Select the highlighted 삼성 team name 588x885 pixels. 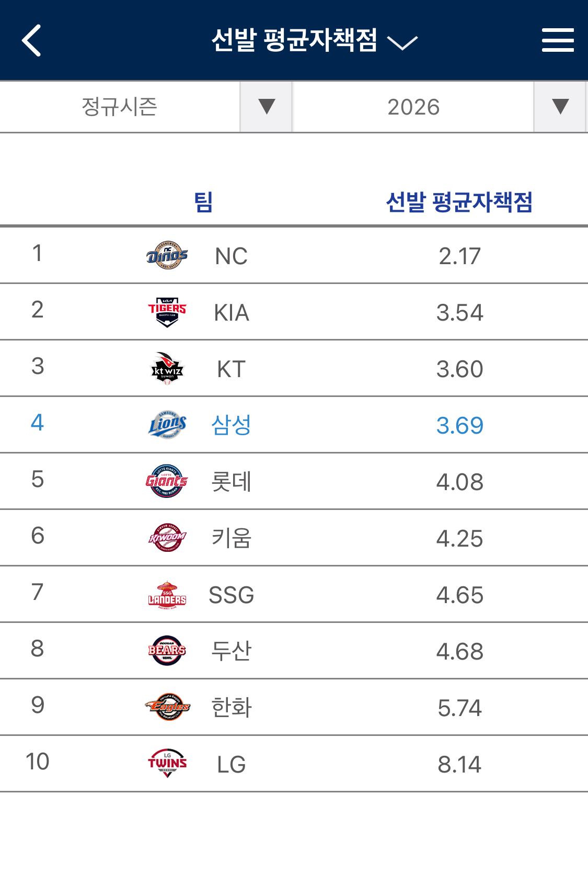(231, 425)
